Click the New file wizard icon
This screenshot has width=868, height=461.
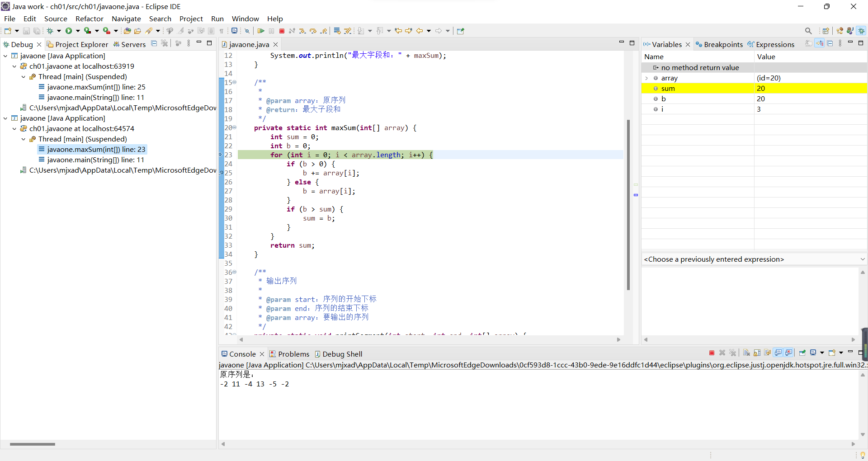8,31
